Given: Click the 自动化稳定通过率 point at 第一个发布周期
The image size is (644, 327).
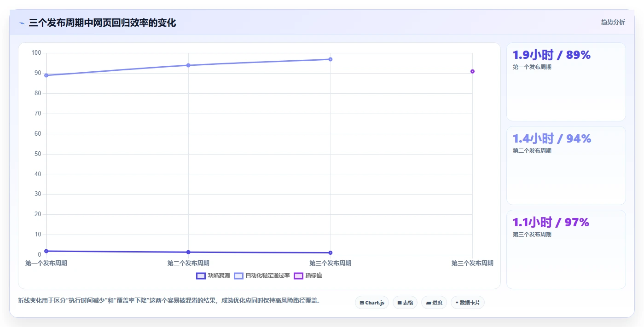Looking at the screenshot, I should click(x=46, y=75).
